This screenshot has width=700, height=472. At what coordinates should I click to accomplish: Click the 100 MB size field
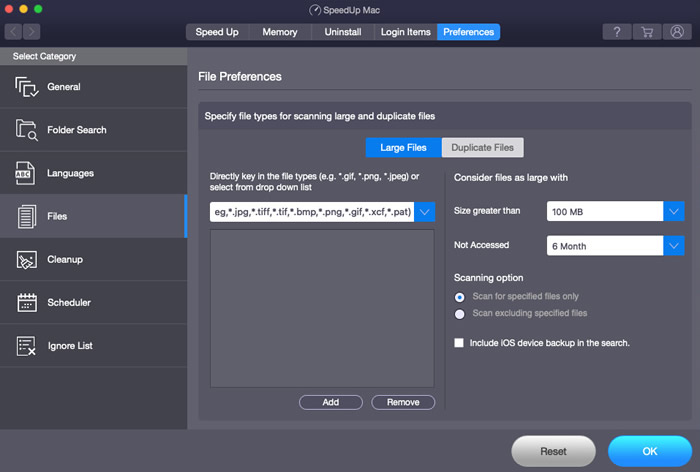[x=605, y=211]
